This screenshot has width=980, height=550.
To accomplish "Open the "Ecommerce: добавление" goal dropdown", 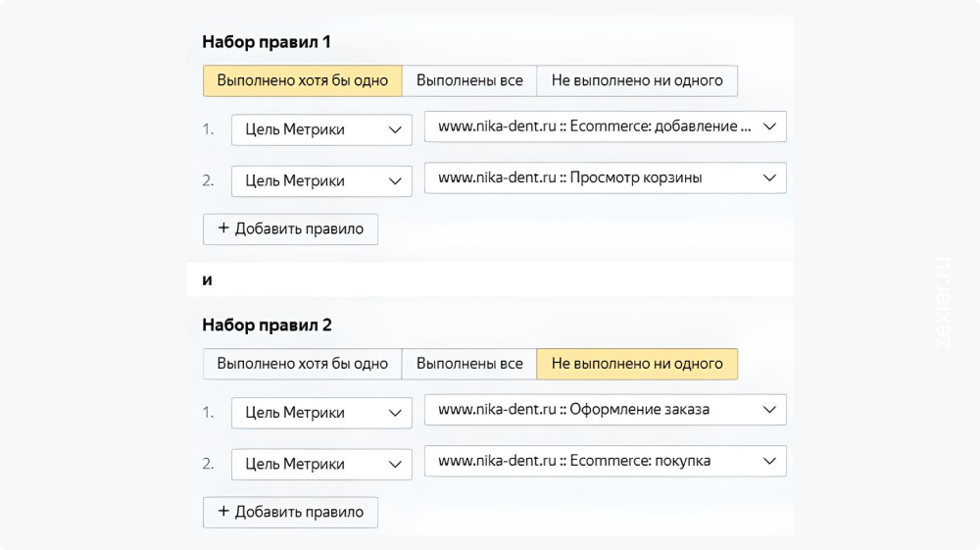I will [605, 126].
